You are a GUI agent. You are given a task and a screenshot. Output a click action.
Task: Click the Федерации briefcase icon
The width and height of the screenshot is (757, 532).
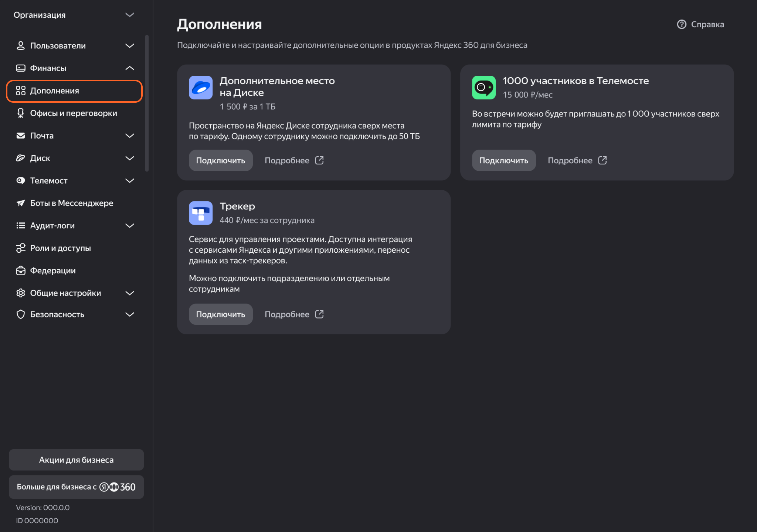(21, 271)
